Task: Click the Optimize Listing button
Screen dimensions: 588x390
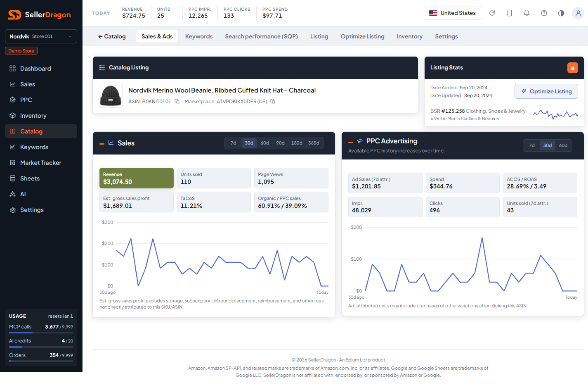Action: 546,91
